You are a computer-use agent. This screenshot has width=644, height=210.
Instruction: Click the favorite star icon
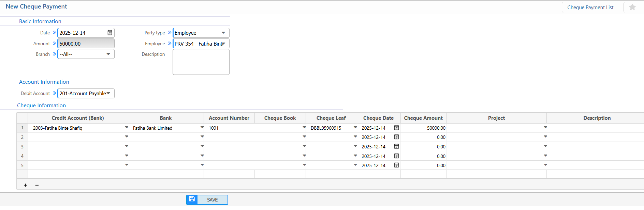point(632,7)
